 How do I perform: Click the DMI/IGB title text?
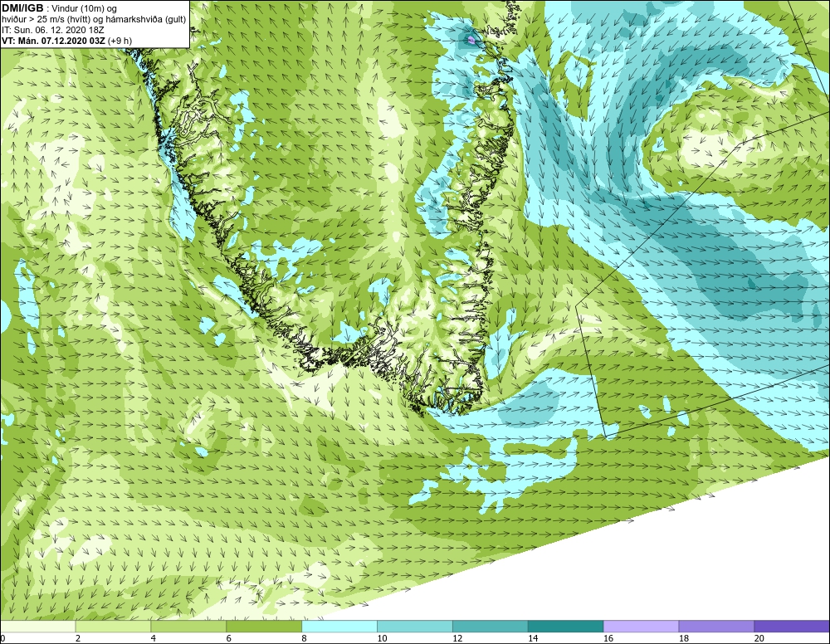22,8
